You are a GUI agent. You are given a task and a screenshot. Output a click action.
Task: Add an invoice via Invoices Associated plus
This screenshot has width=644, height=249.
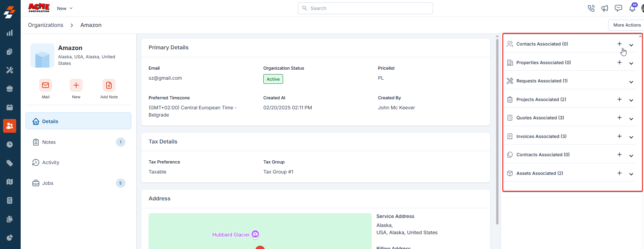(620, 136)
